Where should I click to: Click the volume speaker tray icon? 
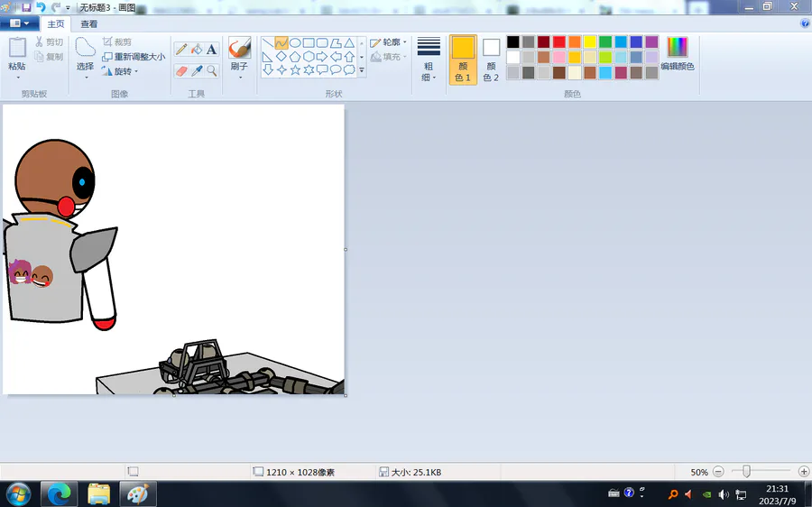pos(724,494)
